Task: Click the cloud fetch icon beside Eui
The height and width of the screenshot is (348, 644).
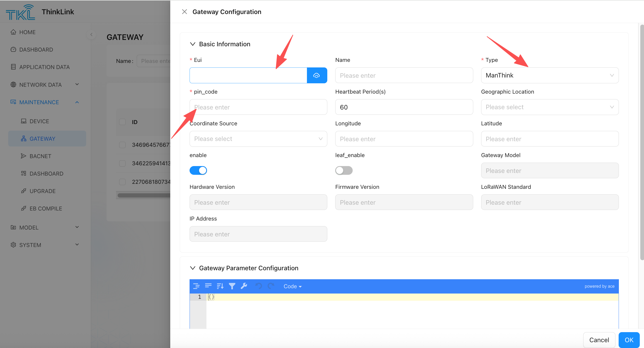Action: coord(317,75)
